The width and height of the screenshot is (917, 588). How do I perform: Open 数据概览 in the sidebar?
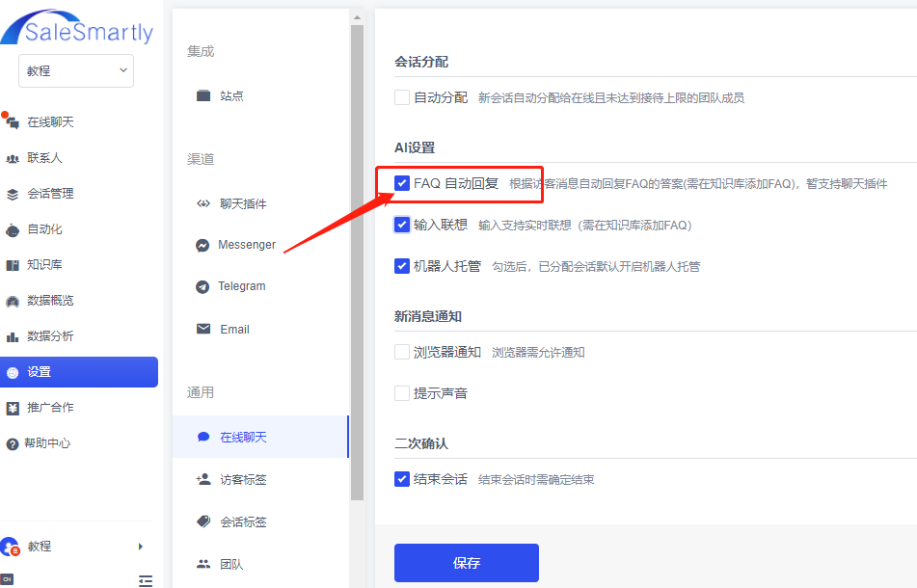click(79, 301)
